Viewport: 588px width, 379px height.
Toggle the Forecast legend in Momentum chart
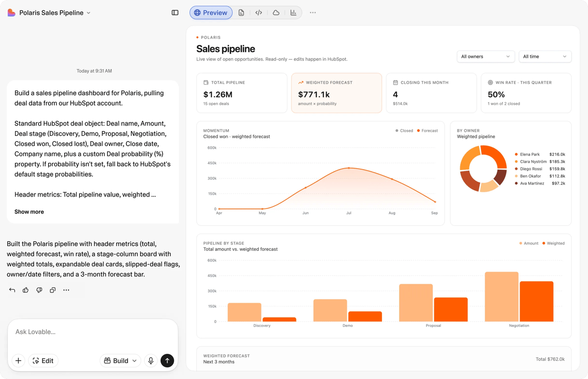pos(427,131)
